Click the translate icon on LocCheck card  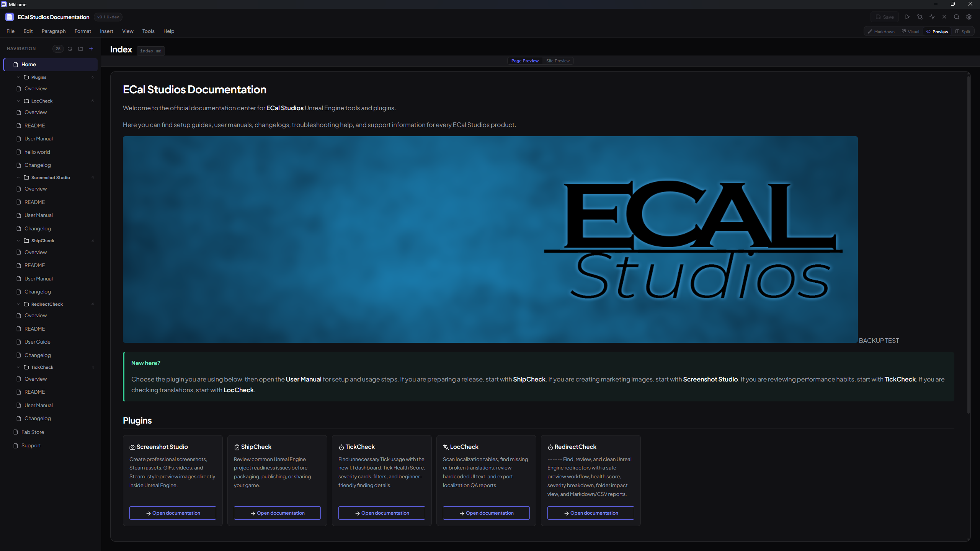(x=446, y=447)
